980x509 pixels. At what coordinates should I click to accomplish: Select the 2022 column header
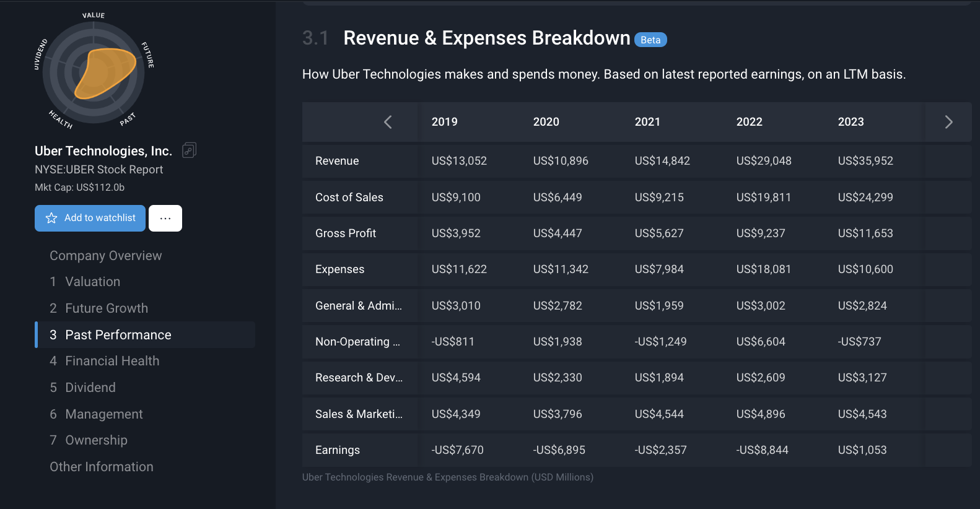[x=750, y=122]
